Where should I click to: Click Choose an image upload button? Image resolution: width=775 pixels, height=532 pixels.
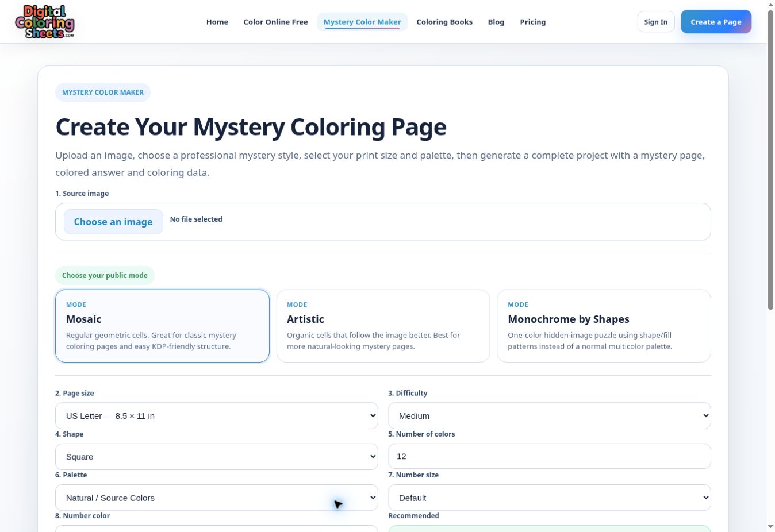point(113,222)
